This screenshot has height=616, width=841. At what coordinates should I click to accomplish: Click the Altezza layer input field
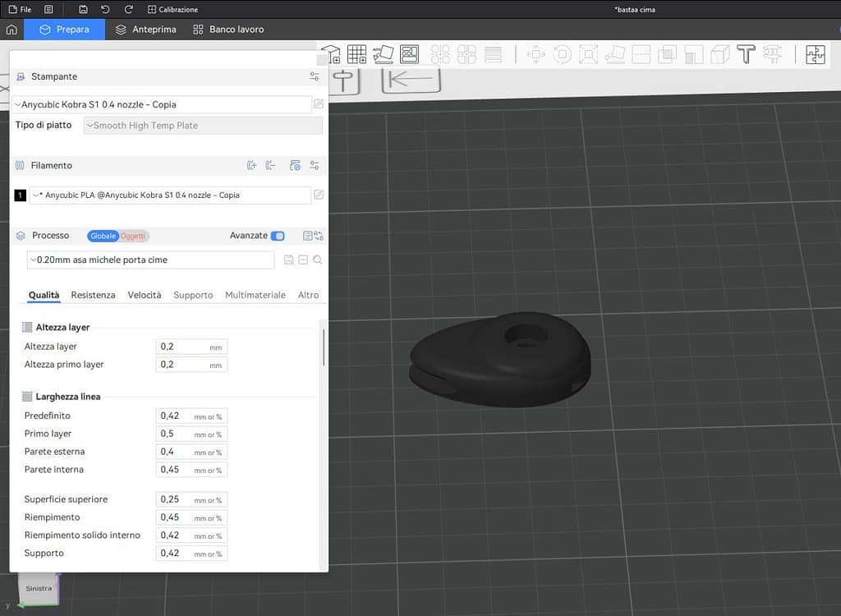191,347
